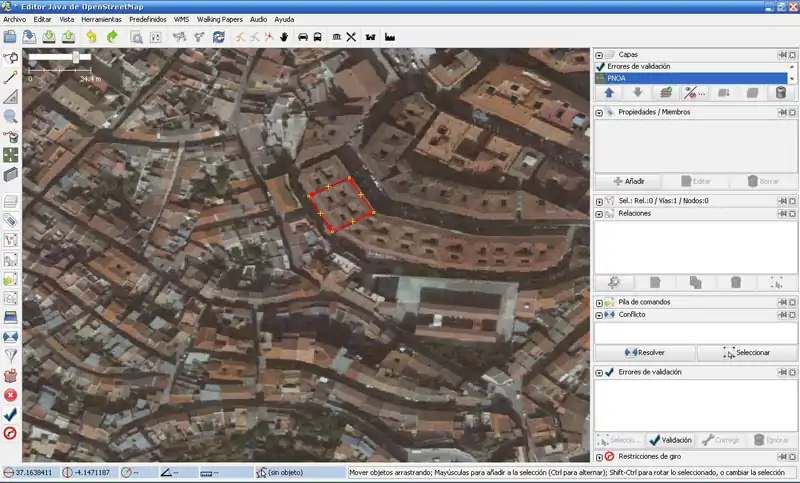Collapse the Capas panel

tap(599, 55)
